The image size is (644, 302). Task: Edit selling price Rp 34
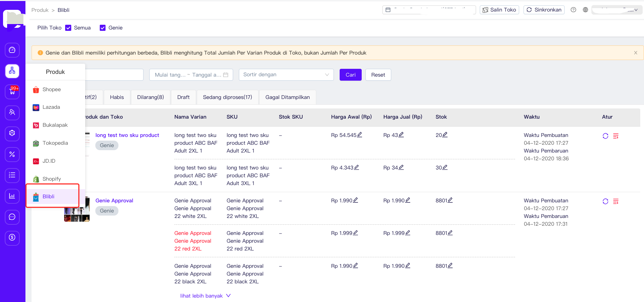point(401,167)
